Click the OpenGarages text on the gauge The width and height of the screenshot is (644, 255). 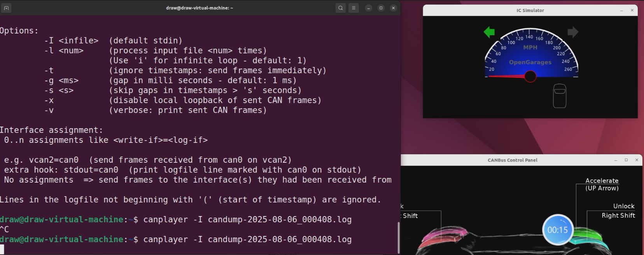(x=530, y=62)
